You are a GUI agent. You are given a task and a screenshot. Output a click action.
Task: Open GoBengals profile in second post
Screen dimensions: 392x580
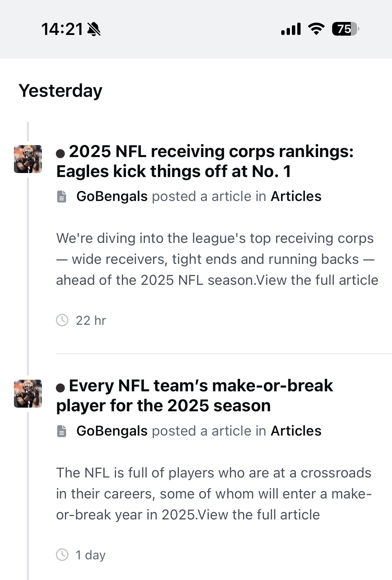112,431
